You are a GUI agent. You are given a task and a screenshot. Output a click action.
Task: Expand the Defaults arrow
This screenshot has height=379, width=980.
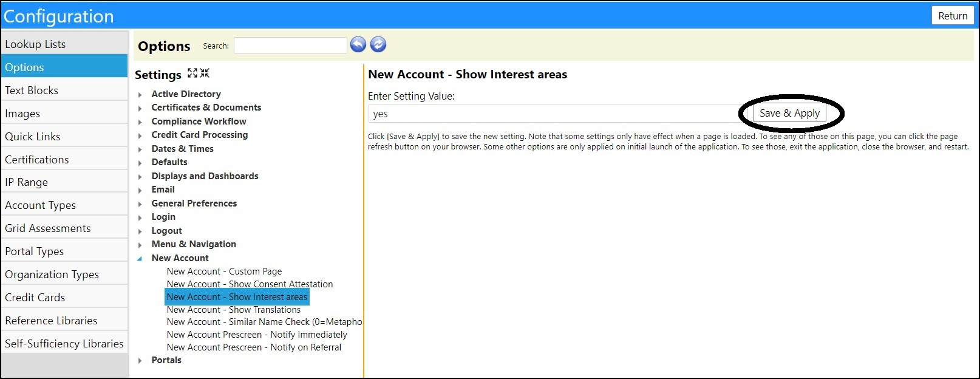(x=140, y=163)
